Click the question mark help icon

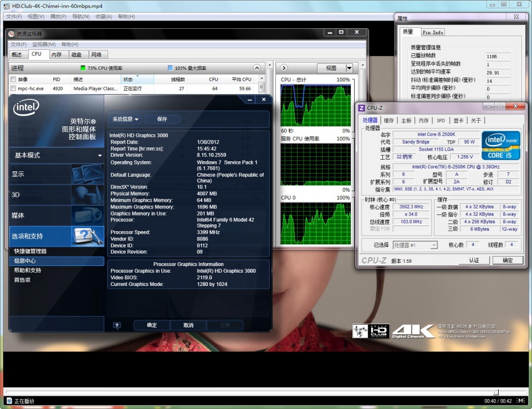117,325
